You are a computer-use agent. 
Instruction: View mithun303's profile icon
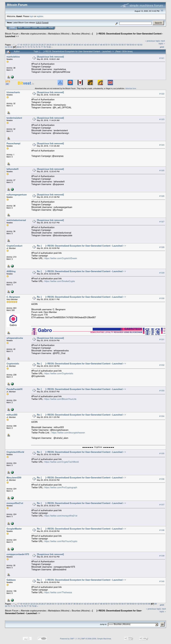[x=9, y=435]
